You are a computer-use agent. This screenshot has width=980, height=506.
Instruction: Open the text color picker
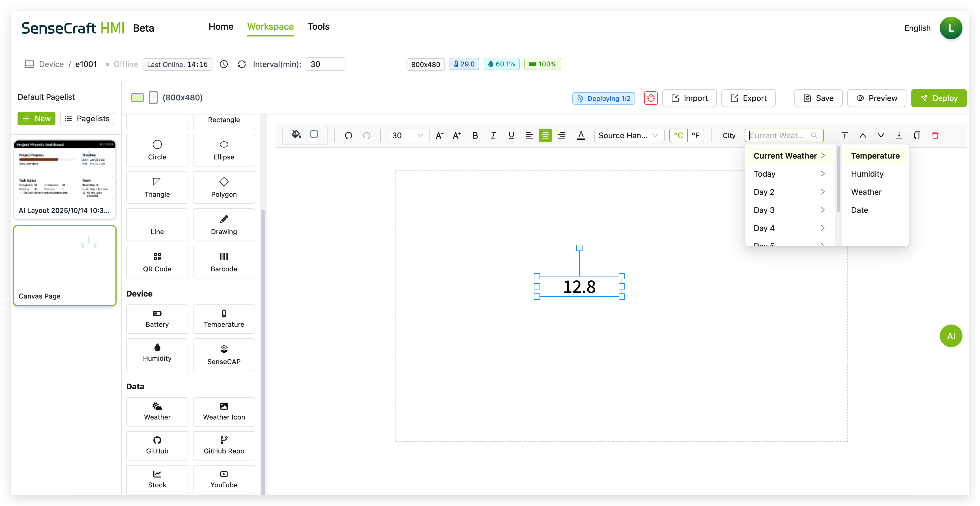[581, 135]
